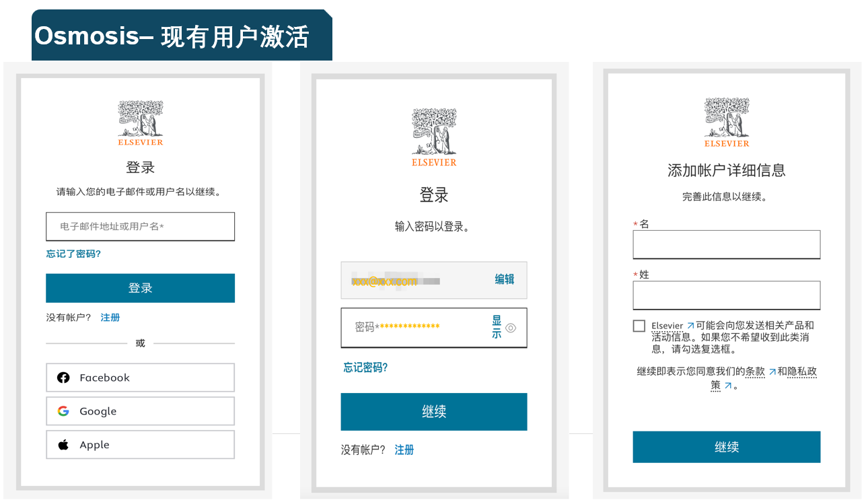Click the Google logo icon
Viewport: 868px width, 500px height.
click(x=63, y=411)
